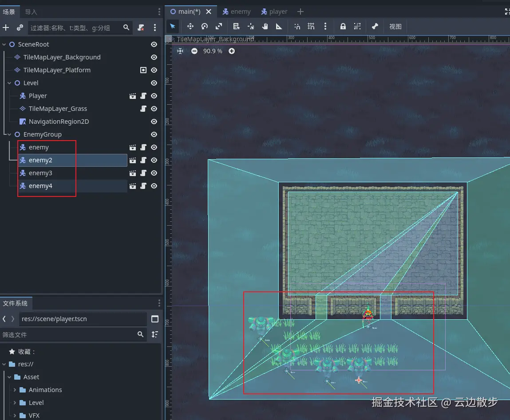Image resolution: width=510 pixels, height=420 pixels.
Task: Activate the Ruler measuring tool
Action: click(279, 27)
